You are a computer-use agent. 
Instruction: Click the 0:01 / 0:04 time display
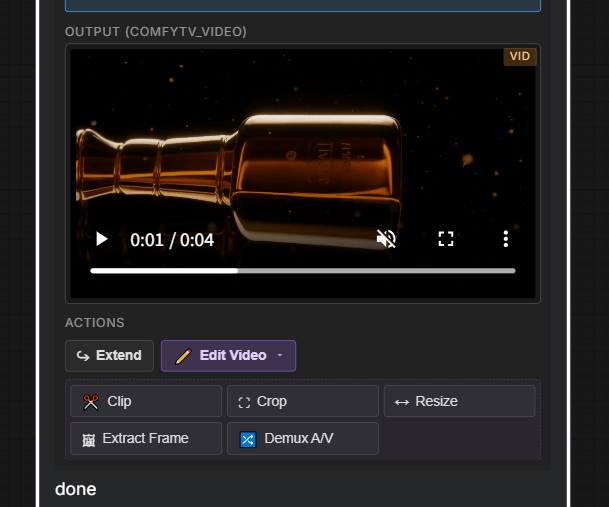pos(172,240)
